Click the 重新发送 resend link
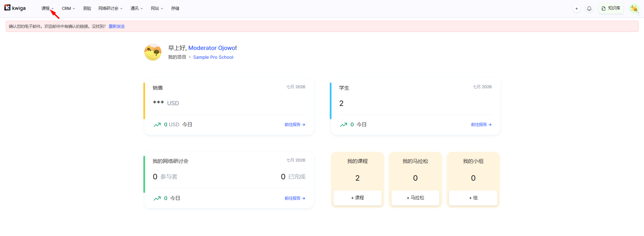Screen dimensions: 644x236 tap(117, 26)
